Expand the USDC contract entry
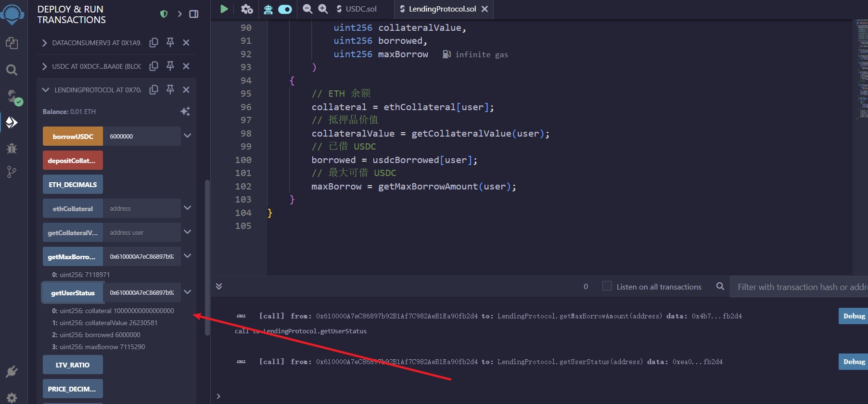Viewport: 868px width, 404px height. [44, 66]
